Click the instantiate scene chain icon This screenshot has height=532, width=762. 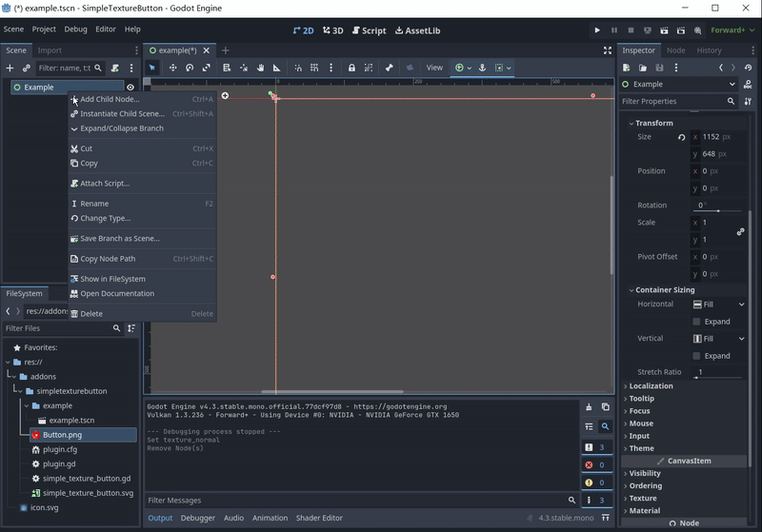click(x=27, y=68)
